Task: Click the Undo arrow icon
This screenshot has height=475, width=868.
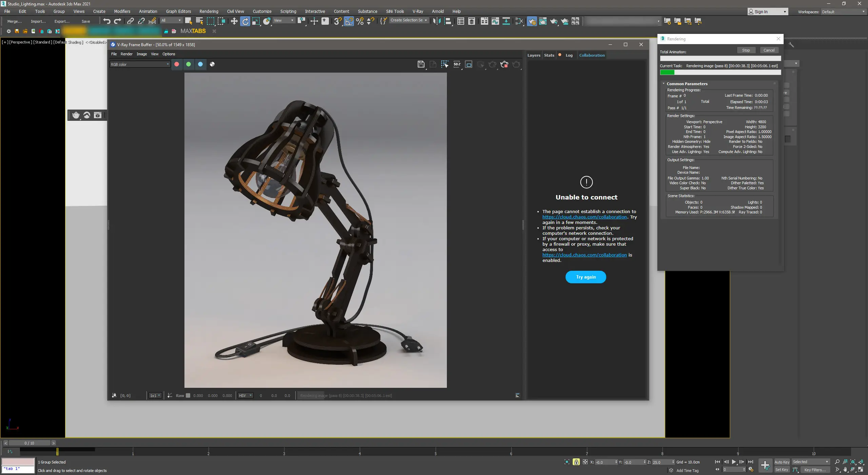Action: point(107,21)
